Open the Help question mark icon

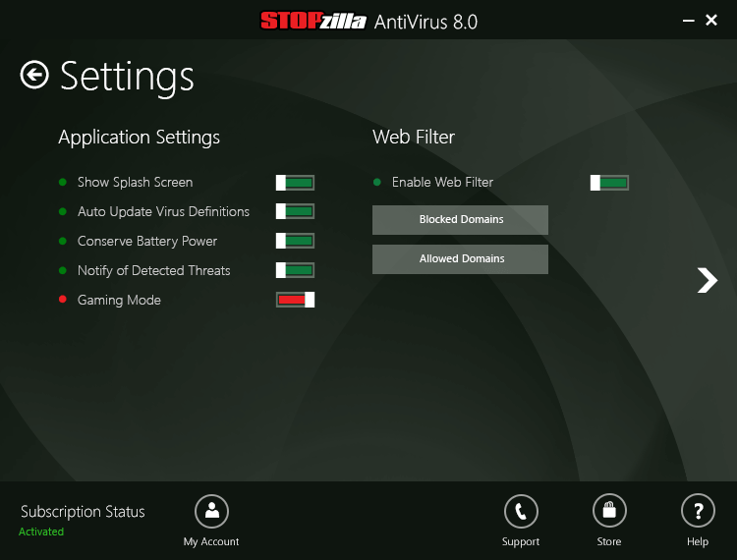(x=698, y=511)
